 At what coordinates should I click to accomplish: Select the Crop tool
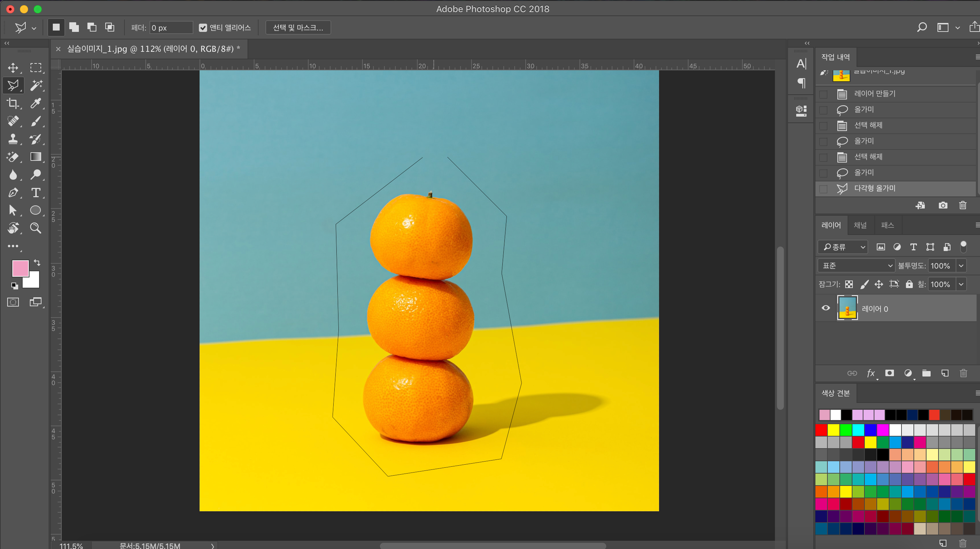pos(13,103)
